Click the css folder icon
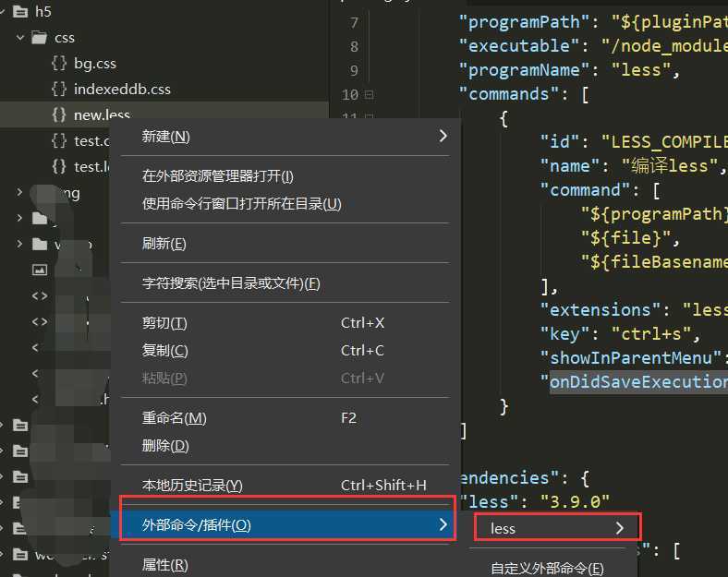 [x=40, y=38]
